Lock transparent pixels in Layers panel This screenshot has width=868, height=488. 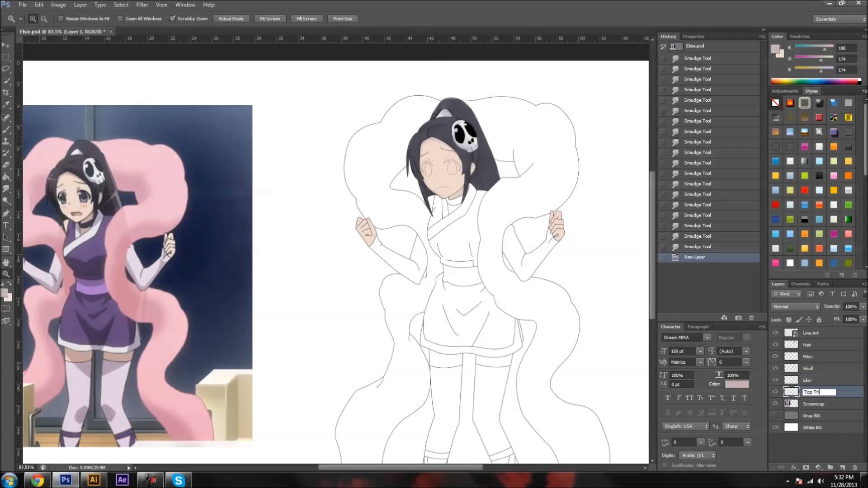[x=789, y=319]
